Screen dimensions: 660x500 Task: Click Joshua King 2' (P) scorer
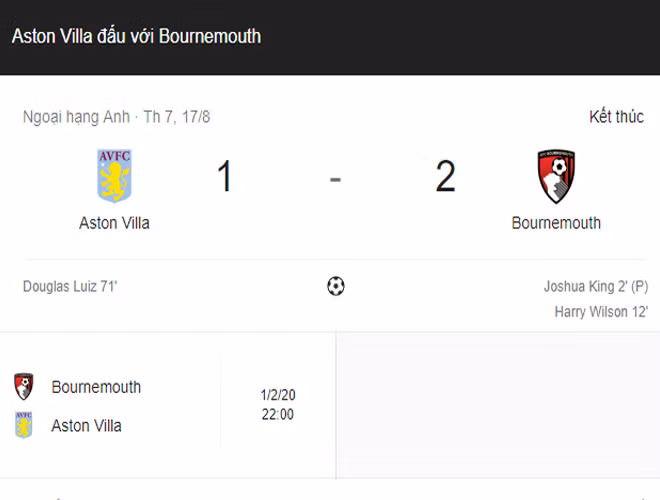[595, 287]
